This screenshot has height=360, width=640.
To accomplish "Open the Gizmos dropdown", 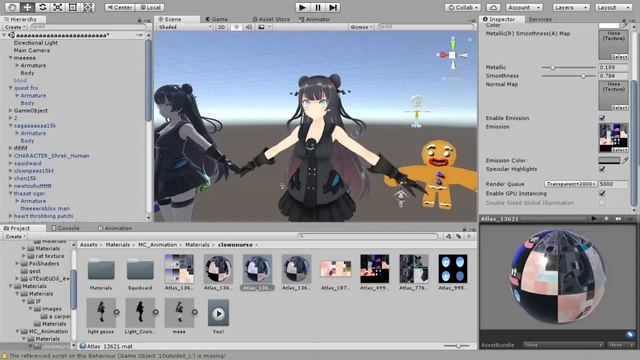I will (361, 27).
